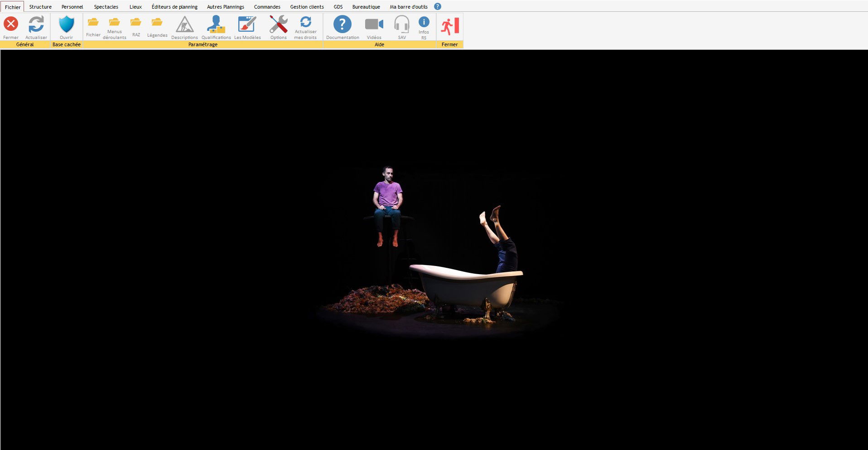Click the RAZ folder icon
The image size is (868, 450).
tap(136, 22)
